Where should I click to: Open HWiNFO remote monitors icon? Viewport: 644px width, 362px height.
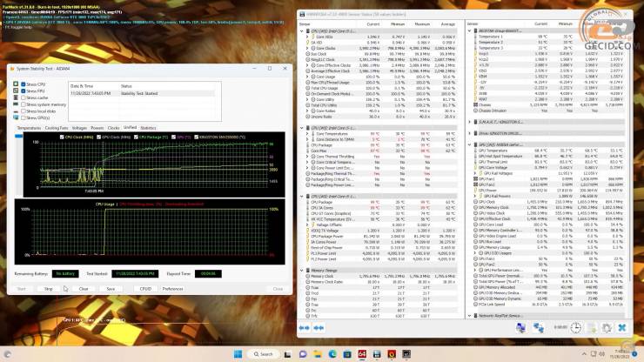point(520,327)
